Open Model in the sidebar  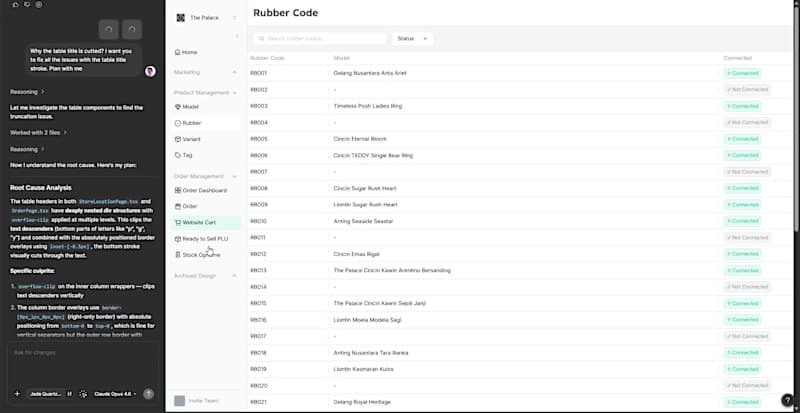coord(206,107)
